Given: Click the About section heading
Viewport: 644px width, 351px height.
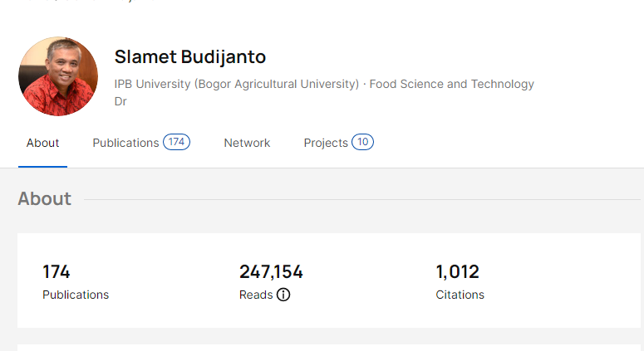Looking at the screenshot, I should coord(45,199).
